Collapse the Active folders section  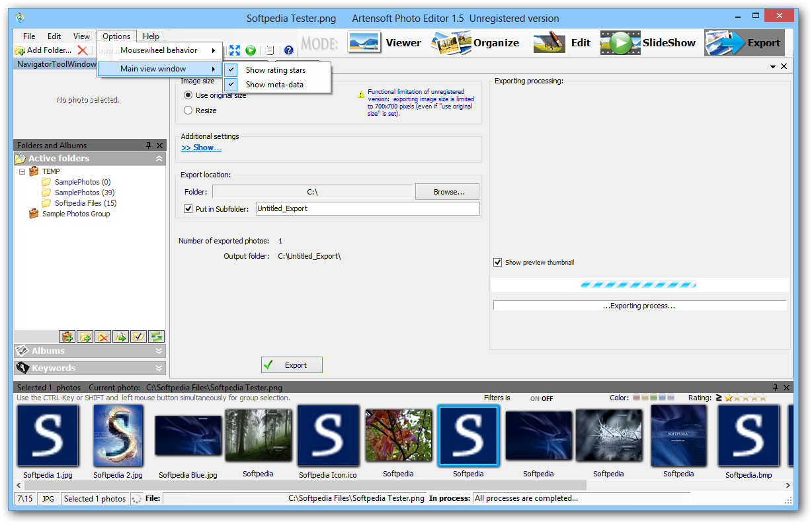[x=159, y=159]
